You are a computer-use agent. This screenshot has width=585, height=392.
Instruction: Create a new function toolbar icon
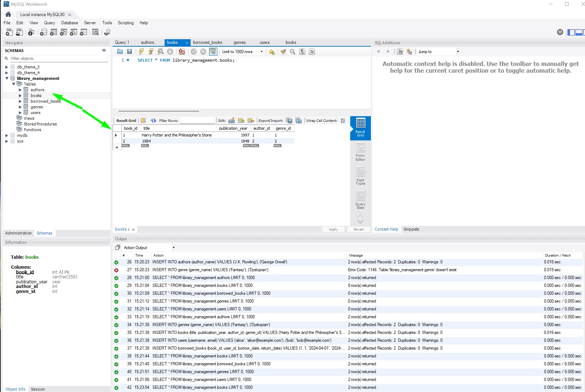click(83, 32)
